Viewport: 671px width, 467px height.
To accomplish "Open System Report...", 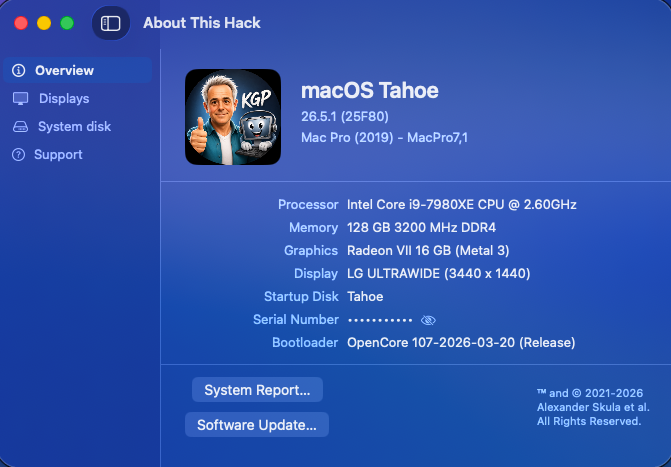I will click(x=257, y=390).
